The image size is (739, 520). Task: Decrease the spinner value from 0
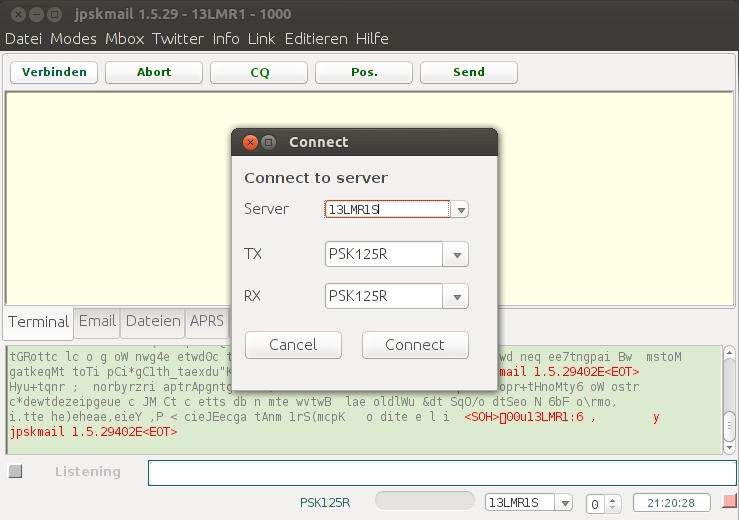click(612, 508)
